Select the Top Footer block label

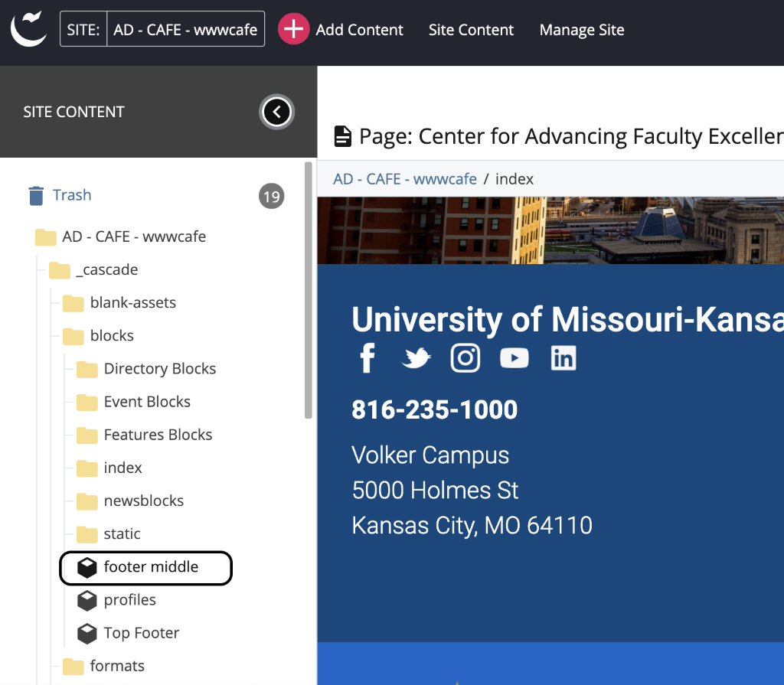(x=142, y=633)
